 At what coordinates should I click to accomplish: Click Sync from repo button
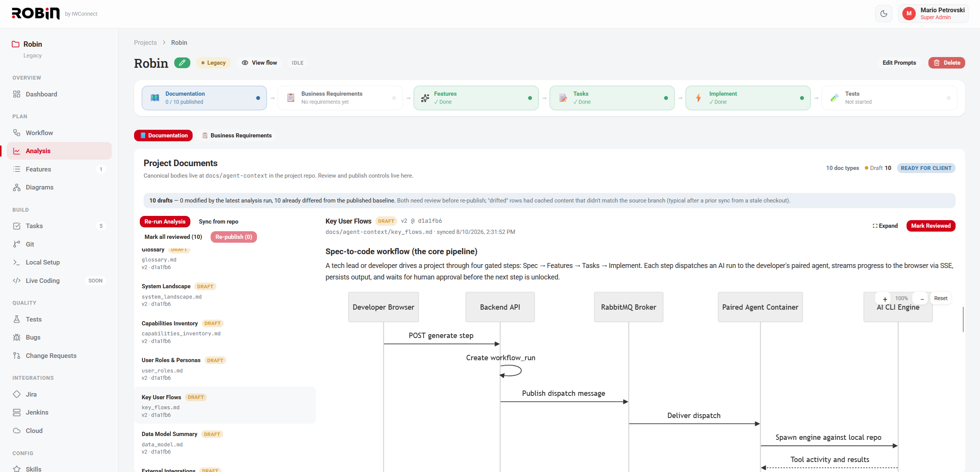[218, 222]
